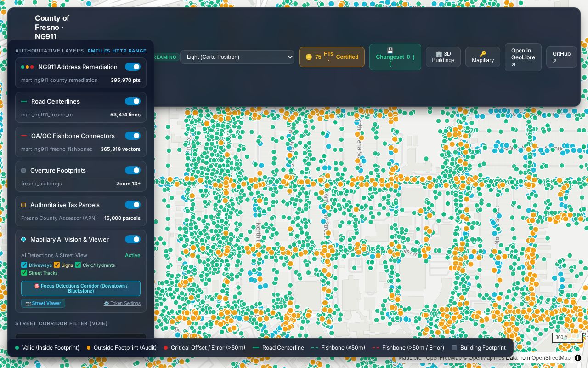Image resolution: width=588 pixels, height=368 pixels.
Task: Toggle the Overture Footprints layer switch
Action: 133,170
